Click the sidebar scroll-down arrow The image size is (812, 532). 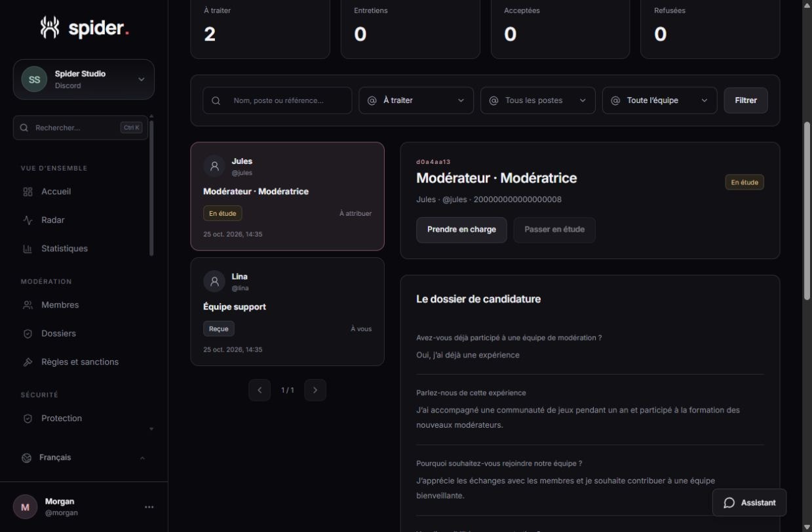tap(151, 429)
